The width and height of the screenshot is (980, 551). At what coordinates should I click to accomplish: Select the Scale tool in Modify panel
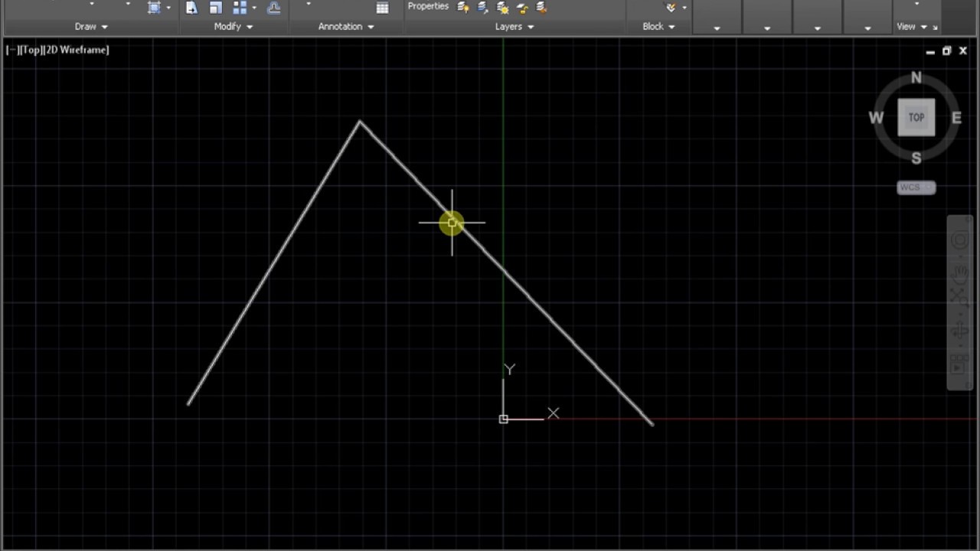pos(216,8)
